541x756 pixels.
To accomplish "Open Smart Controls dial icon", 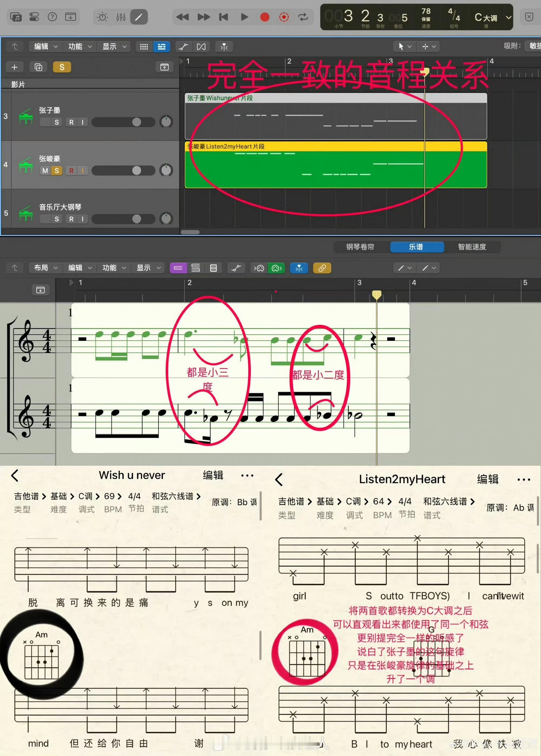I will coord(102,17).
